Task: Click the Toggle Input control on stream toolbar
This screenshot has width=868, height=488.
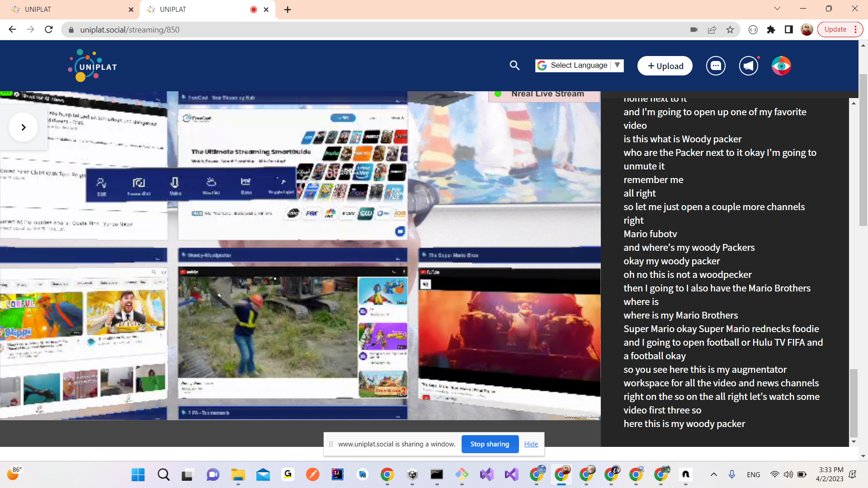Action: (x=282, y=183)
